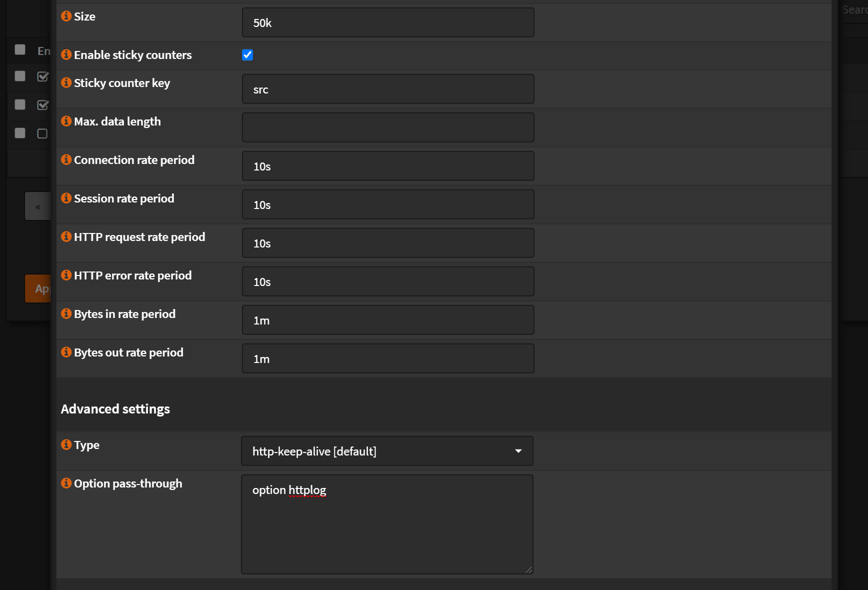This screenshot has width=868, height=590.
Task: Click the first page « pagination button behind dialog
Action: 38,206
